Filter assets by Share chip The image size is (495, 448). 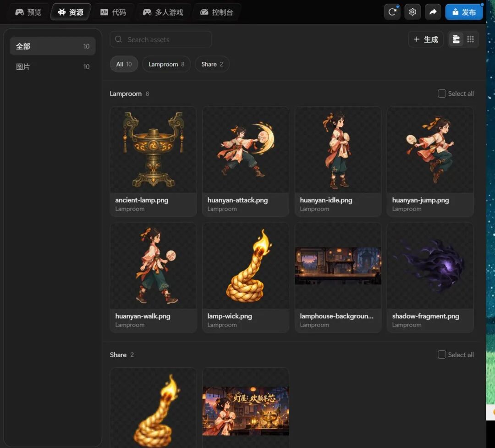click(x=212, y=64)
